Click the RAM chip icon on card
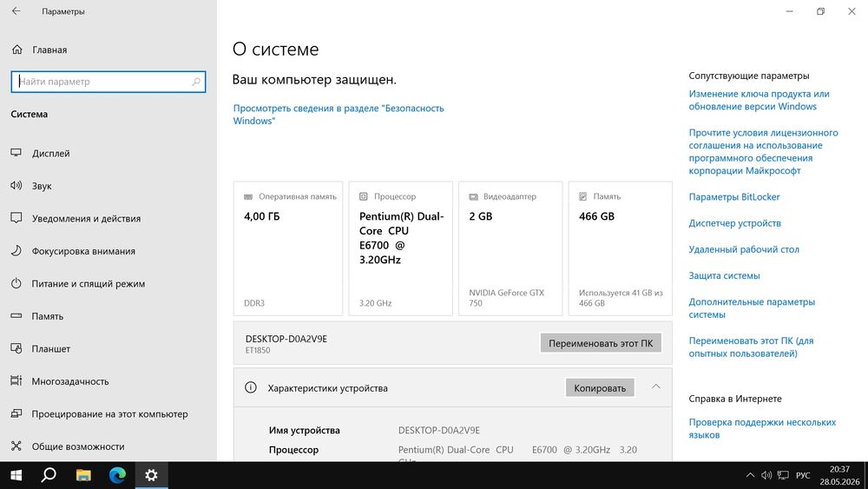 248,196
